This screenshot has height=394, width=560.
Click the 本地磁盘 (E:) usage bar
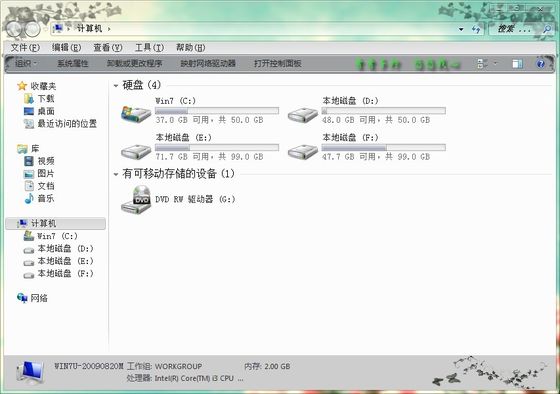coord(217,147)
